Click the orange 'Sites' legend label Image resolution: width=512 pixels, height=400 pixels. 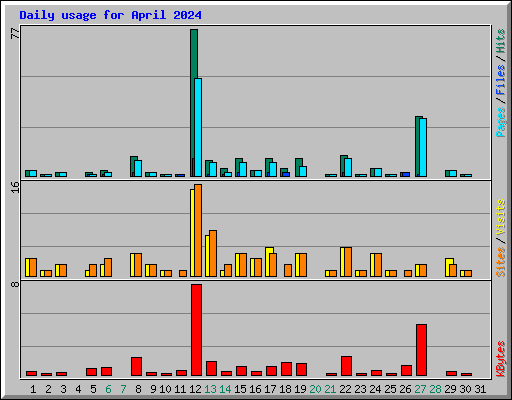500,262
